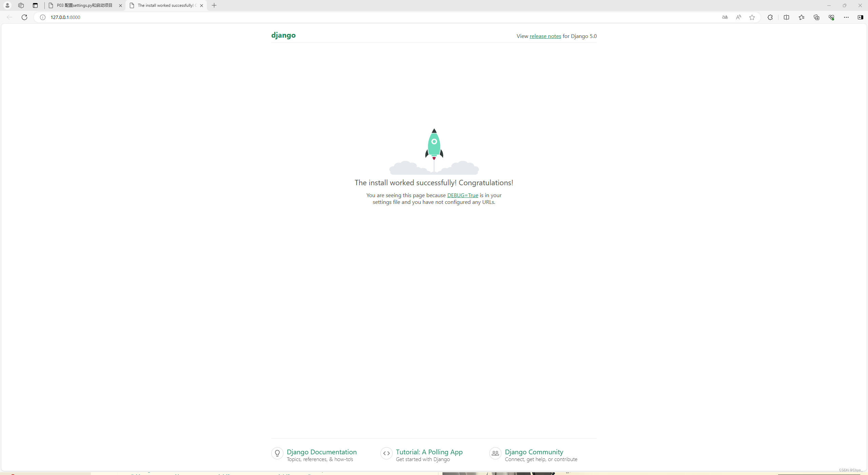Open the split screen view icon
The height and width of the screenshot is (475, 868).
coord(786,17)
